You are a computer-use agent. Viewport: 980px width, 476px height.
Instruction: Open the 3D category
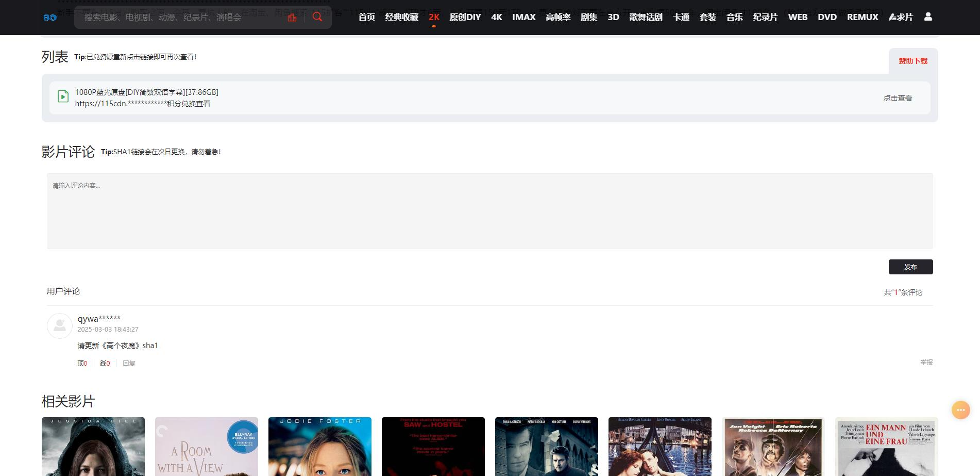point(613,17)
